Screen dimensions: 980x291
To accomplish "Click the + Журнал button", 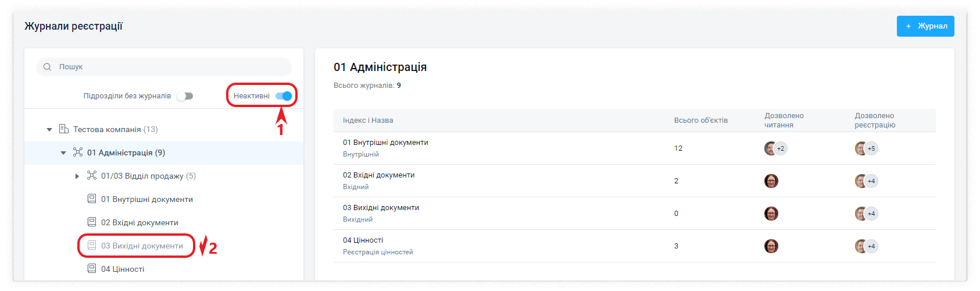I will (925, 26).
